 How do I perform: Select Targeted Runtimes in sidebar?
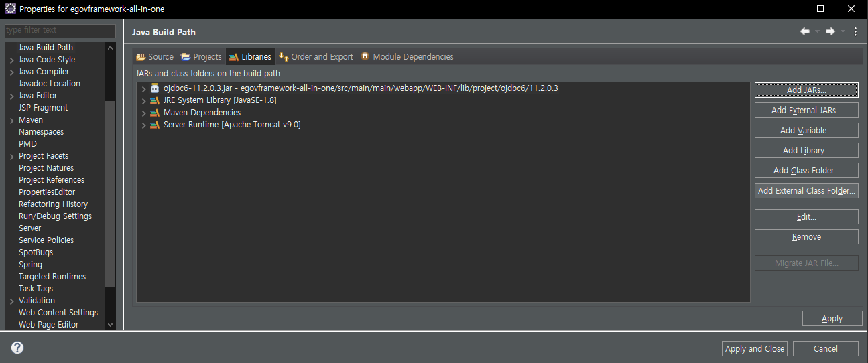(52, 277)
